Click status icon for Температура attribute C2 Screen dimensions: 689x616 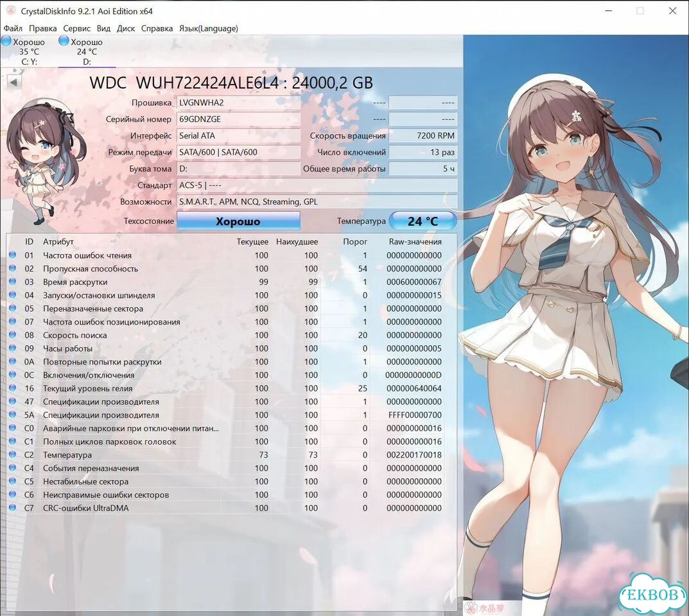click(x=12, y=454)
